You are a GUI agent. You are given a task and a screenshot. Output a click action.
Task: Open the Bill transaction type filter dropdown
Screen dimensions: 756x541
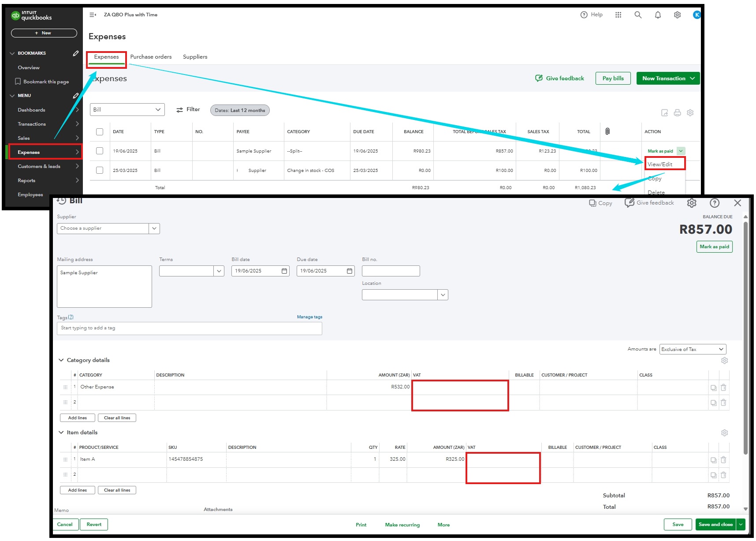(x=127, y=109)
